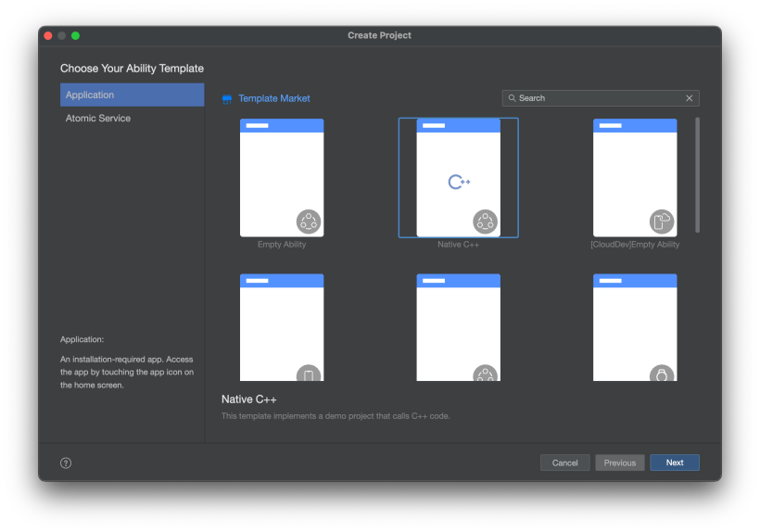
Task: Open the Template Market link
Action: coord(274,98)
